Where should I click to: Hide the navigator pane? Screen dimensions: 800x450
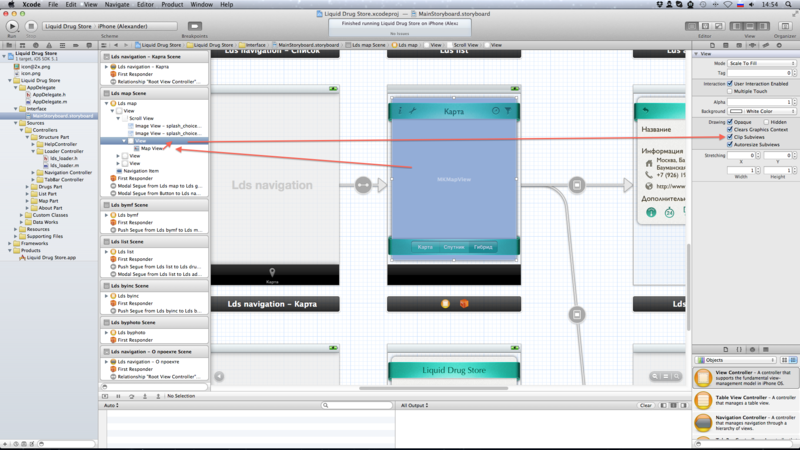point(737,26)
